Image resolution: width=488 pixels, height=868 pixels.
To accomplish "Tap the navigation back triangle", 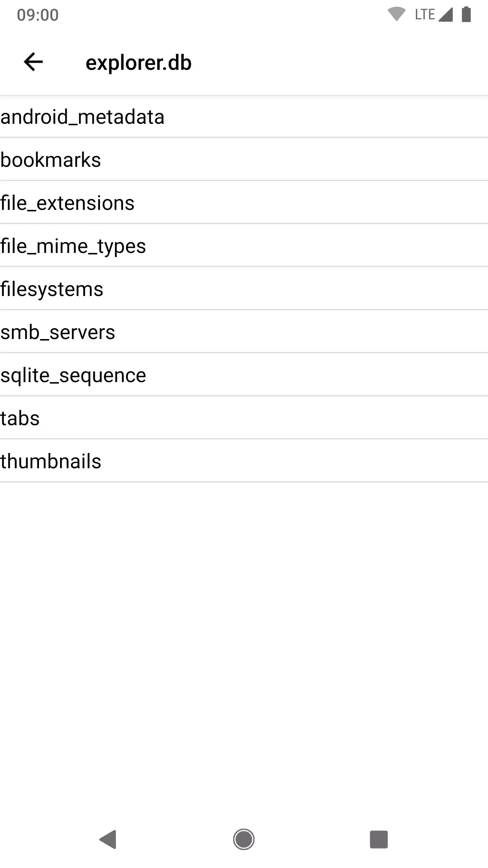I will pyautogui.click(x=108, y=839).
